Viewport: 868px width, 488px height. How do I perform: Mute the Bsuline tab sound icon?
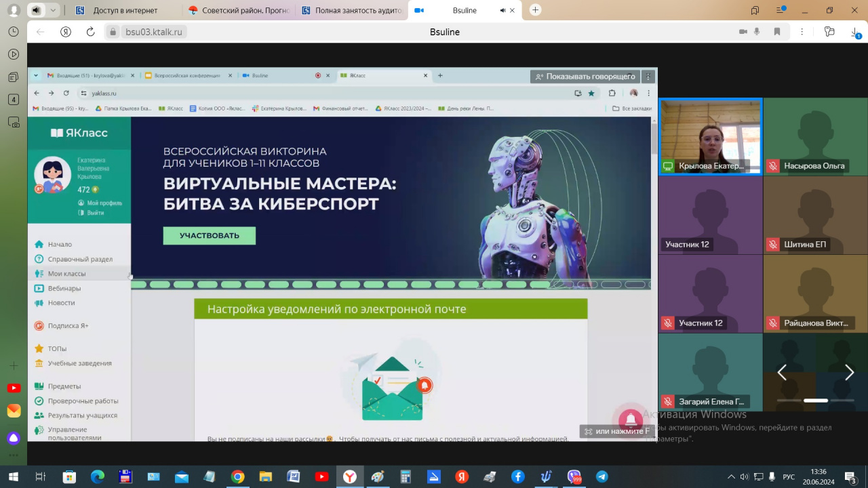pyautogui.click(x=502, y=10)
